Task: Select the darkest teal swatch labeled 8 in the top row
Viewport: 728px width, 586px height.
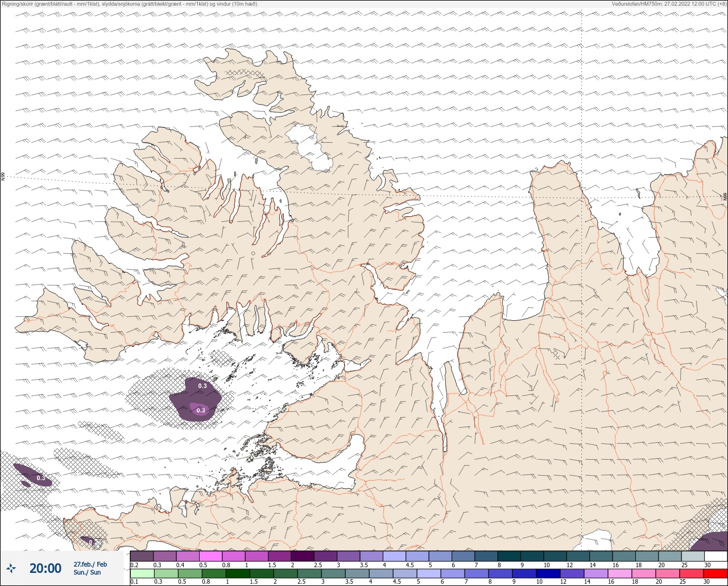Action: coord(509,556)
